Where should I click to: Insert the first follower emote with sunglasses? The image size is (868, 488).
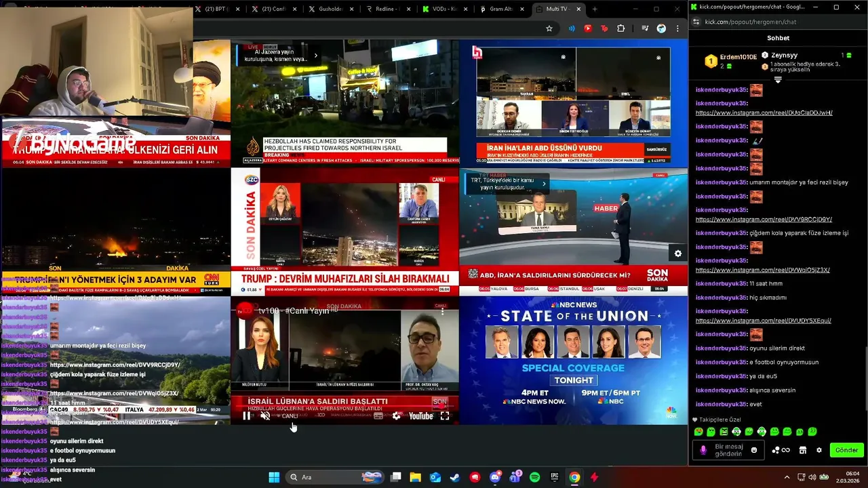click(x=698, y=432)
